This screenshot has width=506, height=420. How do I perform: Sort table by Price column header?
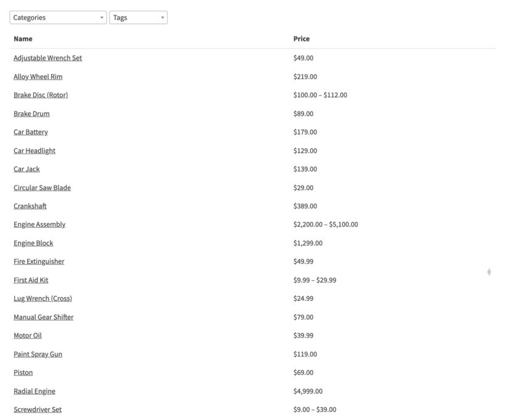tap(301, 39)
